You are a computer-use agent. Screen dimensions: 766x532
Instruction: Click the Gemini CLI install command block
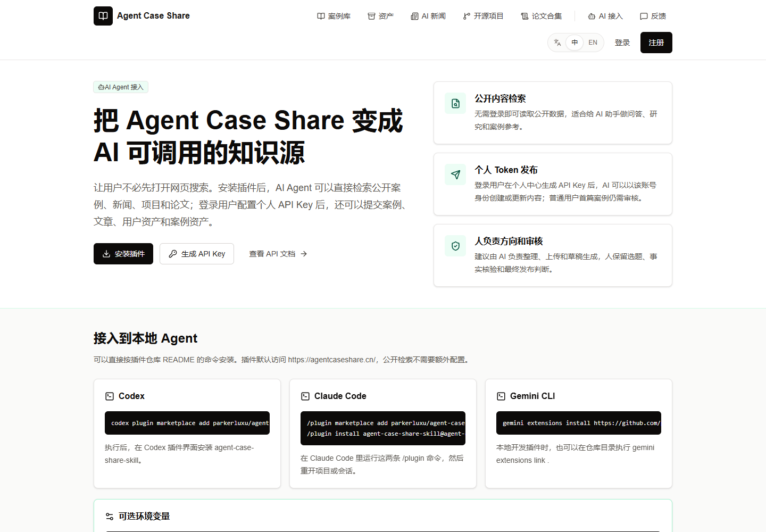click(579, 423)
